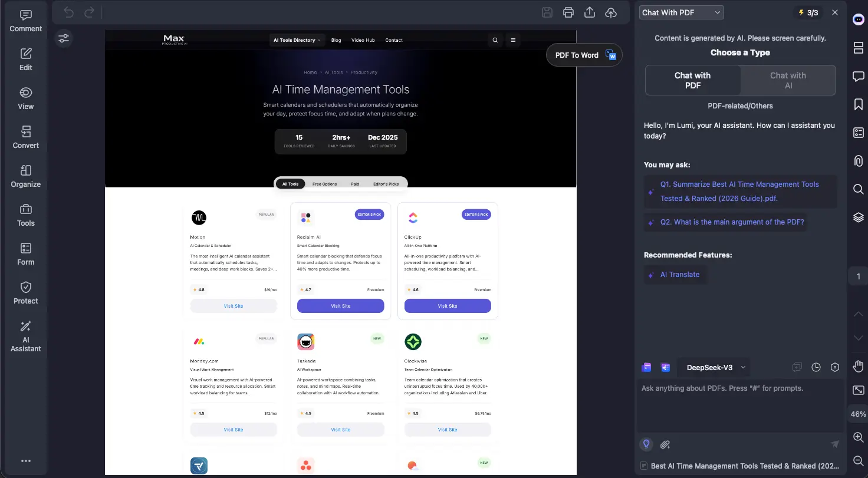The width and height of the screenshot is (868, 478).
Task: Toggle the hand panning tool
Action: coord(858,366)
